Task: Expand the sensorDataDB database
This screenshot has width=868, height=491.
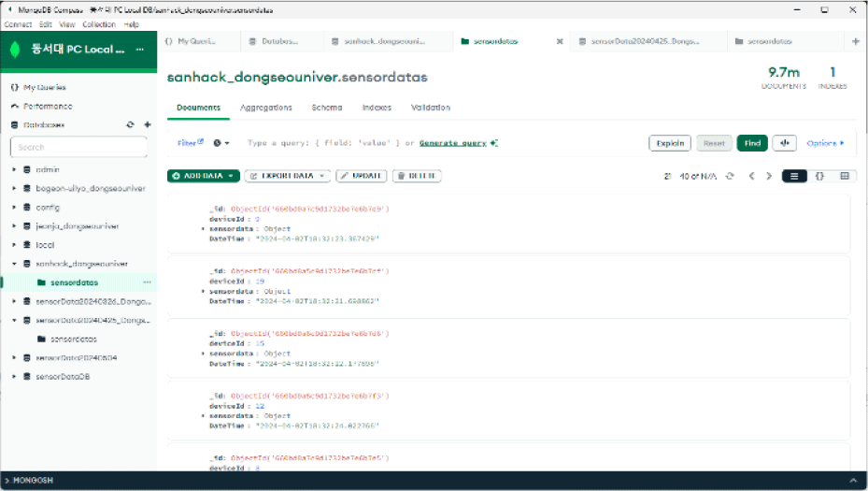Action: tap(14, 377)
